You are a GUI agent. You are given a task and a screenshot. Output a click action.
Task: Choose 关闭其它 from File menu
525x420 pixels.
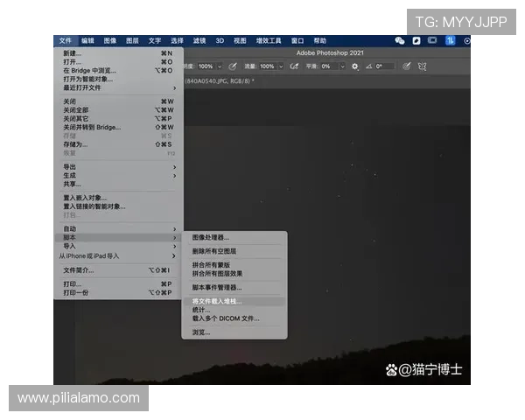click(118, 119)
